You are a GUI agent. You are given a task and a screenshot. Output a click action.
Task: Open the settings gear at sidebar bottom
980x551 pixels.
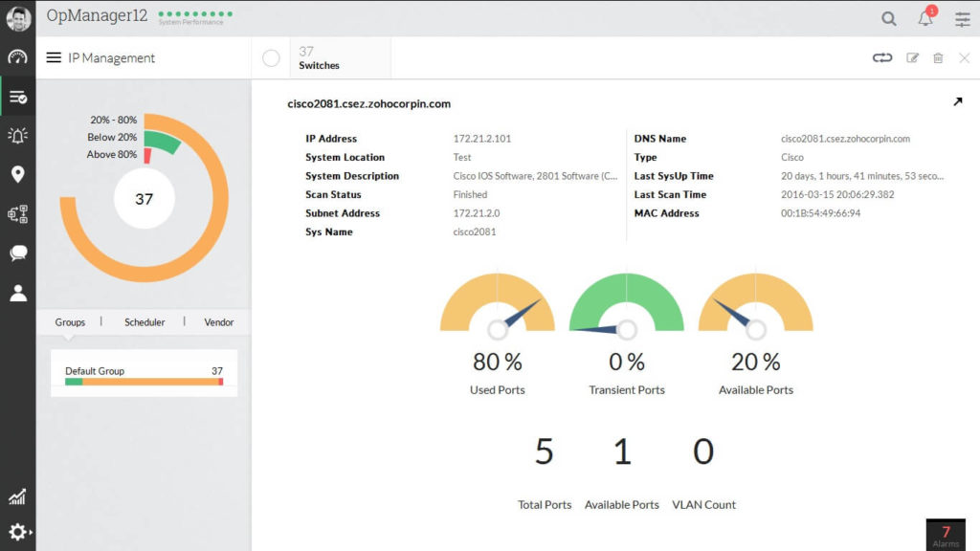pos(17,532)
